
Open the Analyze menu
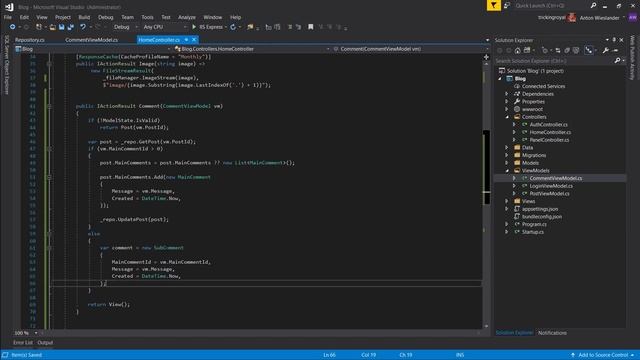[x=187, y=17]
